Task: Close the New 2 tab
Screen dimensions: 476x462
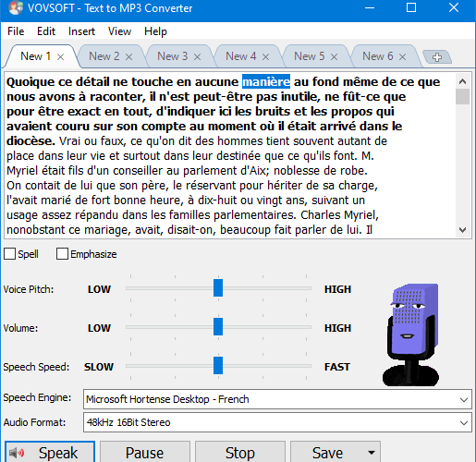Action: [x=129, y=57]
